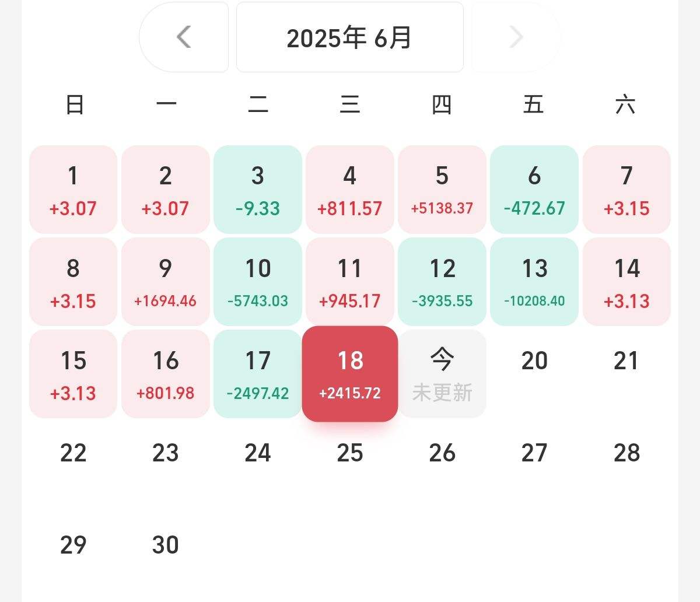Select June 1 showing +3.07
This screenshot has height=602, width=700.
pos(73,190)
